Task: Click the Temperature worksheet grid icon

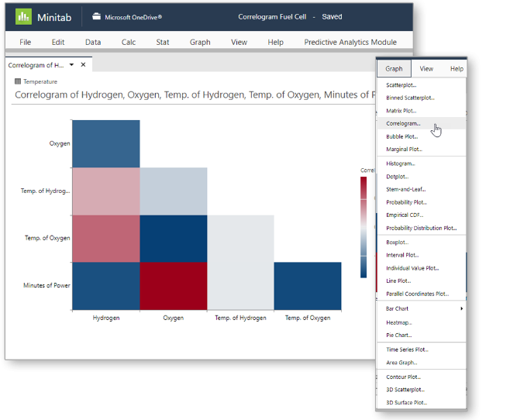Action: click(x=18, y=81)
